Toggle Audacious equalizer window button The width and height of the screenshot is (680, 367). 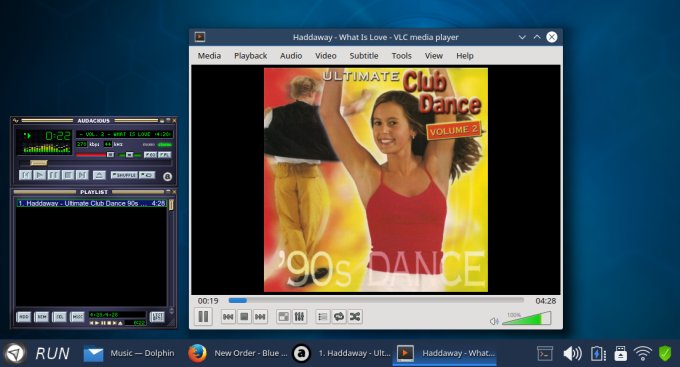pos(150,155)
